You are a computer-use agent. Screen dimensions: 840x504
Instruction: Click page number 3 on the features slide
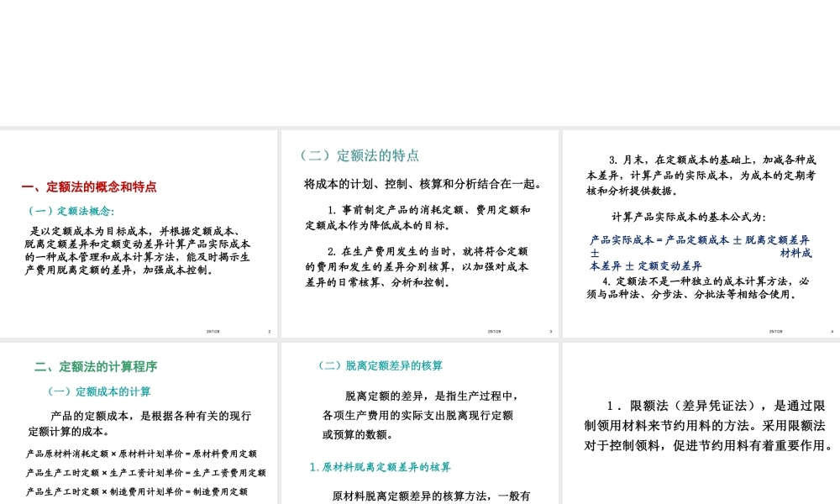pyautogui.click(x=550, y=332)
